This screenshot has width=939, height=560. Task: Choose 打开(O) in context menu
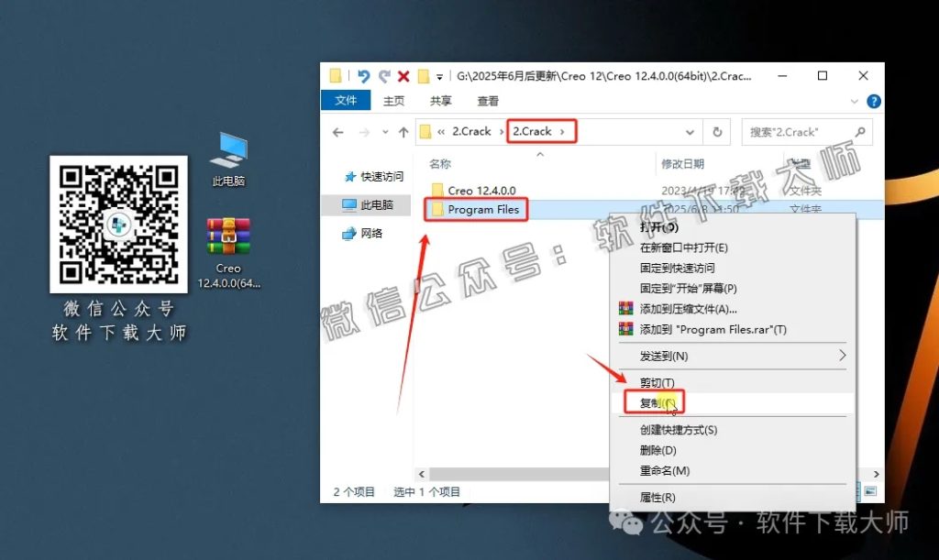[658, 227]
